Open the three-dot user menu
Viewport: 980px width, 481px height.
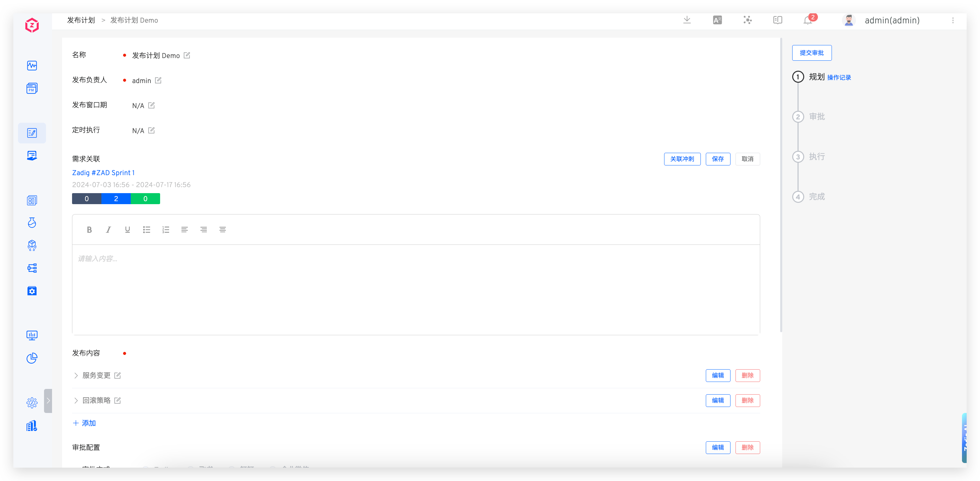pyautogui.click(x=953, y=21)
